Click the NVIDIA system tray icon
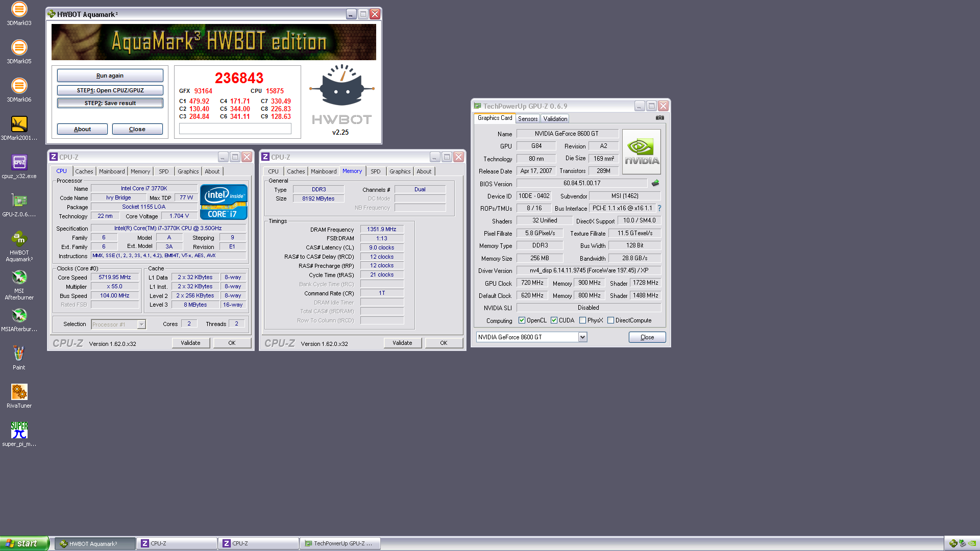 click(972, 543)
